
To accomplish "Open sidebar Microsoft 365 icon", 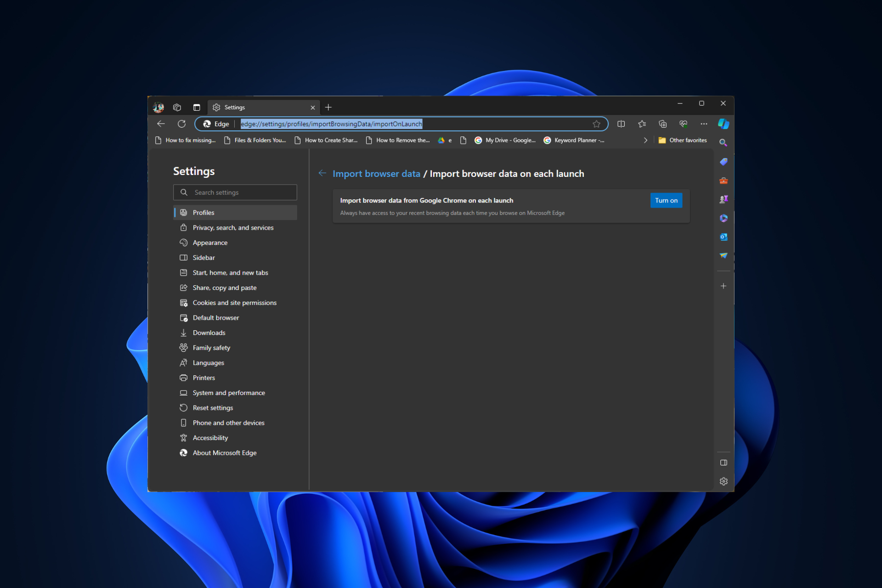I will (724, 218).
